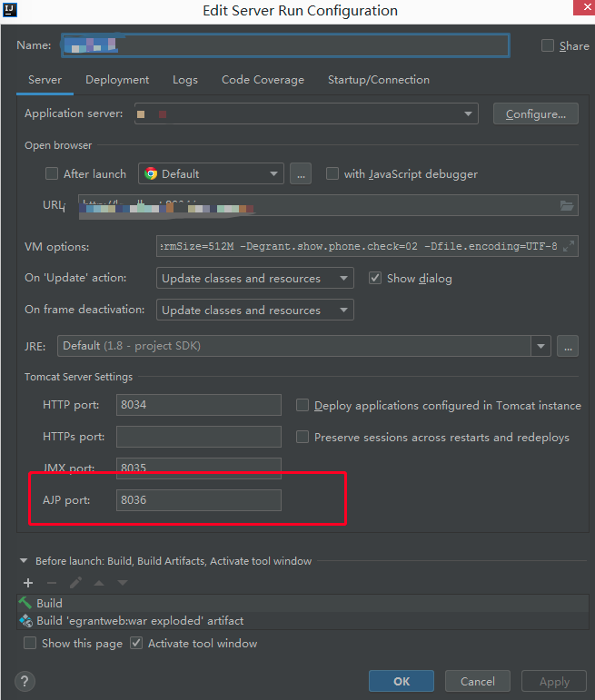Screen dimensions: 595x700
Task: Click the URL folder browse icon
Action: (568, 206)
